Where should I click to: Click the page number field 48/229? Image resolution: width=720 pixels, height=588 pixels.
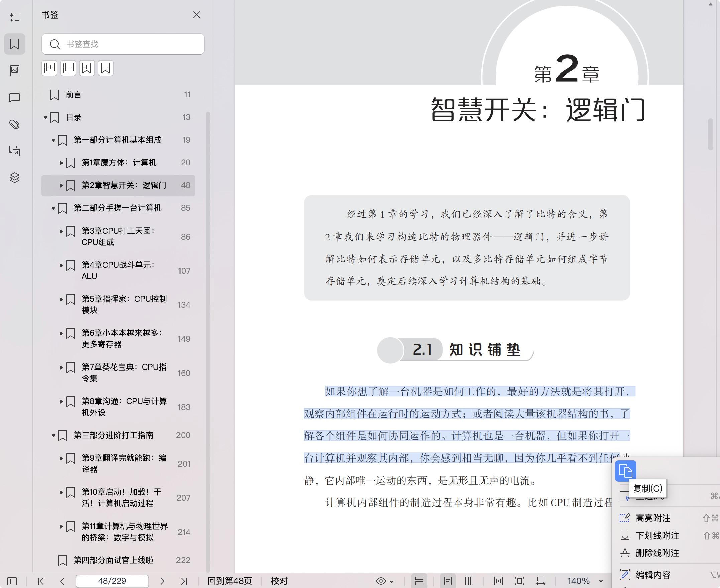[112, 581]
